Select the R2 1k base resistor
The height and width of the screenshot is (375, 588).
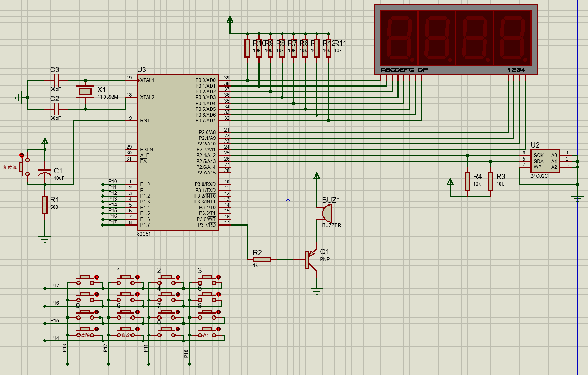262,260
